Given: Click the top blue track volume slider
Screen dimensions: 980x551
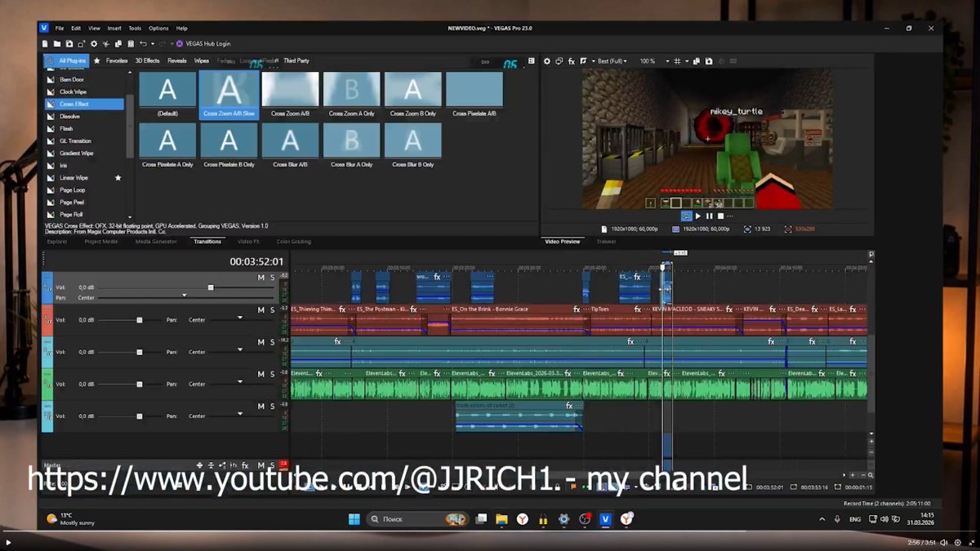Looking at the screenshot, I should pyautogui.click(x=211, y=287).
